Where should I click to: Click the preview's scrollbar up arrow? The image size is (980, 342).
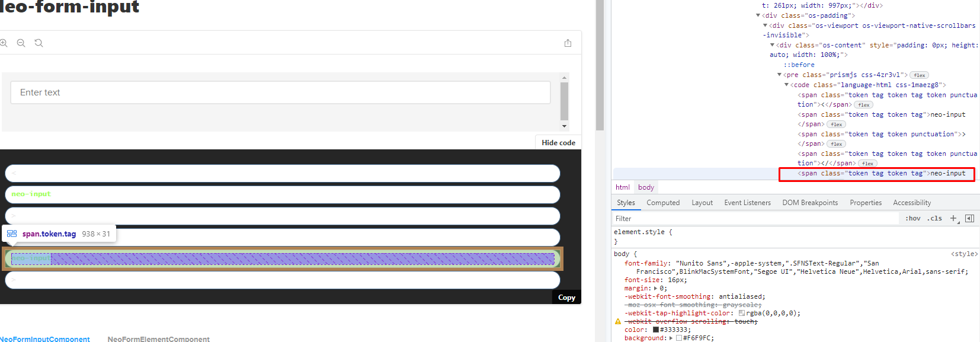coord(564,77)
